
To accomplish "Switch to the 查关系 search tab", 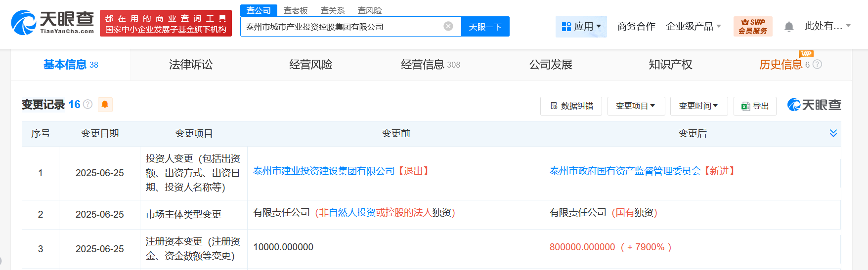I will click(x=333, y=10).
